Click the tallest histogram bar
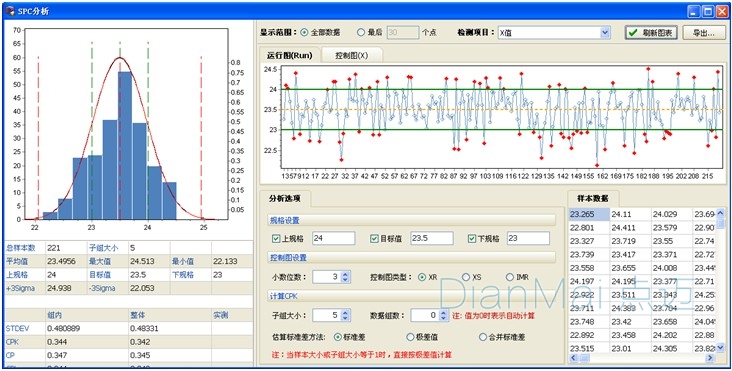732x371 pixels. [x=126, y=146]
